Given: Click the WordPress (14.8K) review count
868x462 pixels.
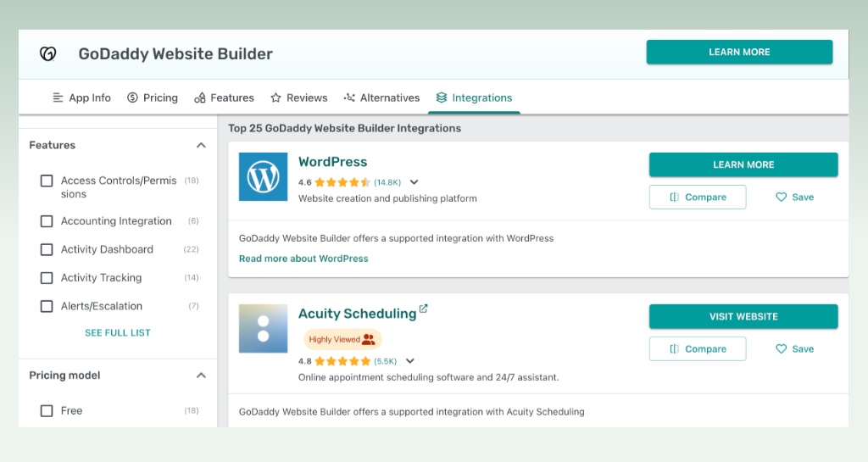Looking at the screenshot, I should tap(387, 182).
